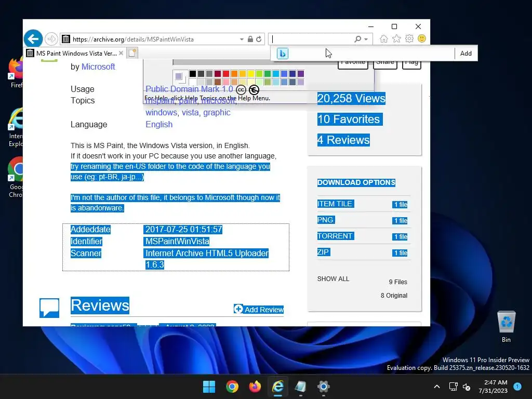Viewport: 532px width, 399px height.
Task: Go back with the blue Back arrow
Action: [x=33, y=39]
